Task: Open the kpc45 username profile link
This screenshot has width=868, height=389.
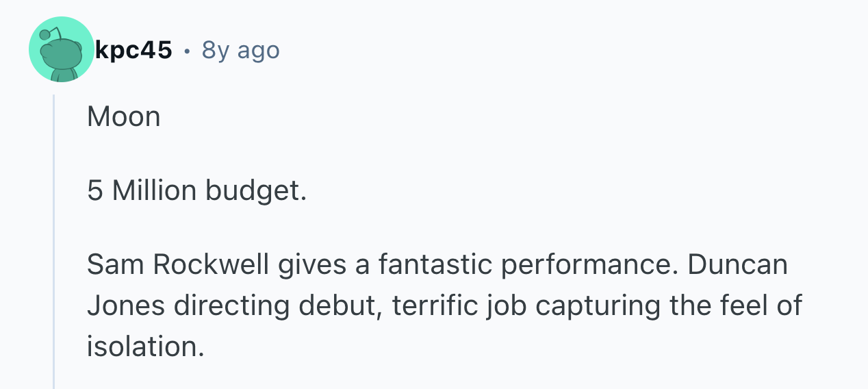Action: click(135, 50)
